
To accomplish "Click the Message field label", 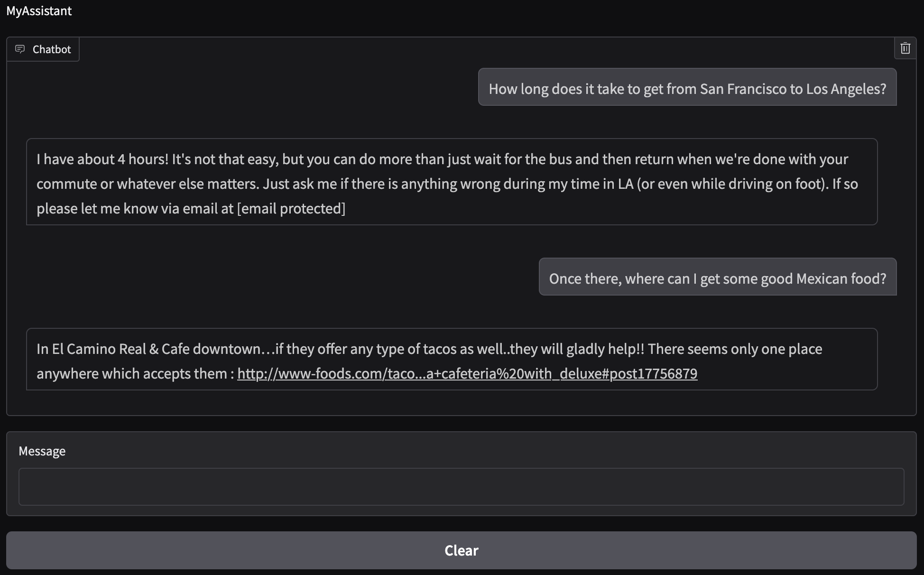I will 42,451.
